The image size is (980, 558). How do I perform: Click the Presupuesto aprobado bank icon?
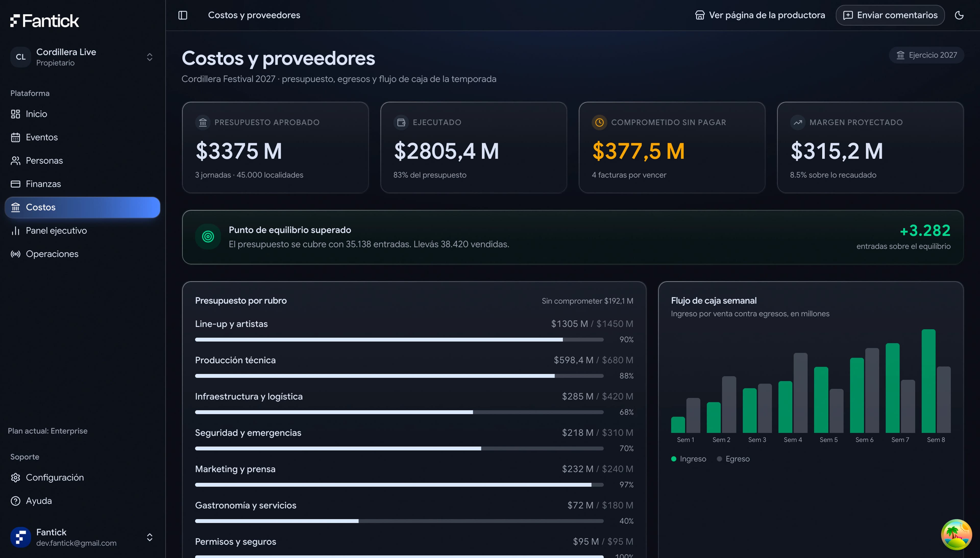(x=203, y=123)
